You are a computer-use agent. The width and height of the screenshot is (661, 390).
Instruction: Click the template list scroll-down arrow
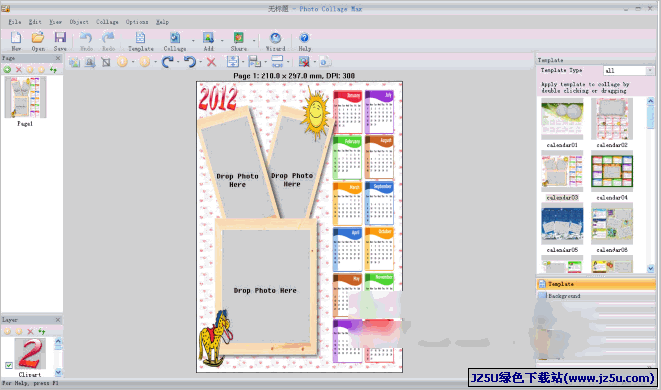click(650, 269)
